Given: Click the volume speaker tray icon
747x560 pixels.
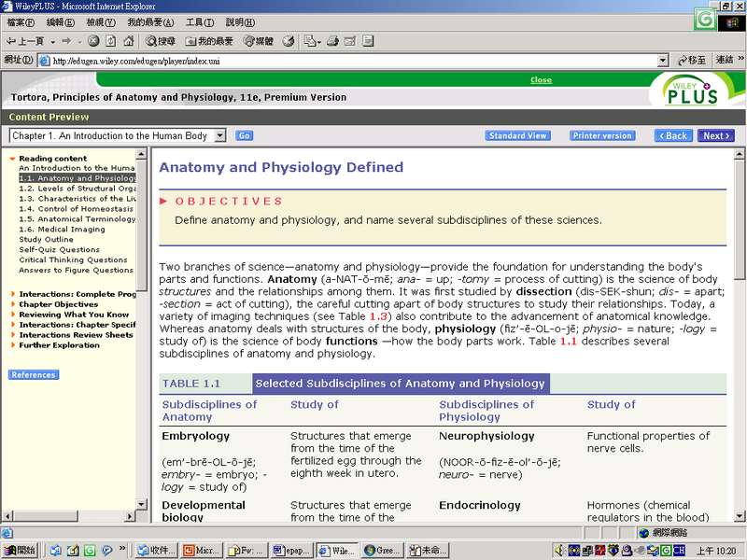Looking at the screenshot, I should [559, 551].
